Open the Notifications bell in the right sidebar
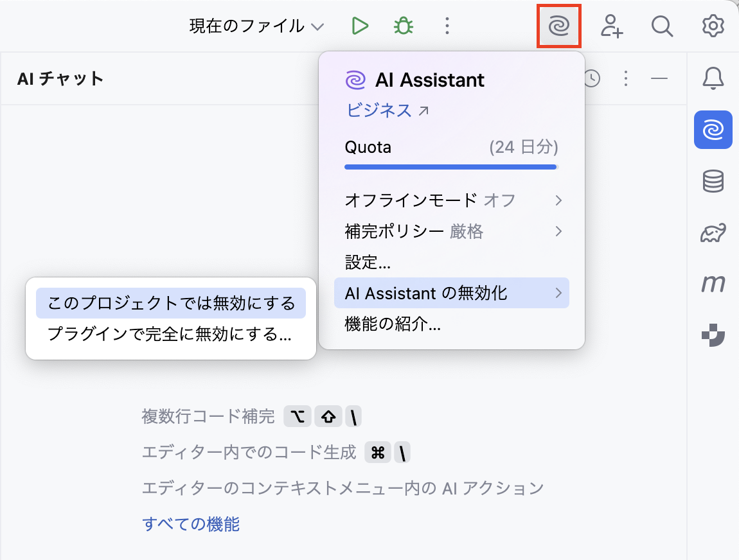Image resolution: width=739 pixels, height=560 pixels. [x=713, y=78]
